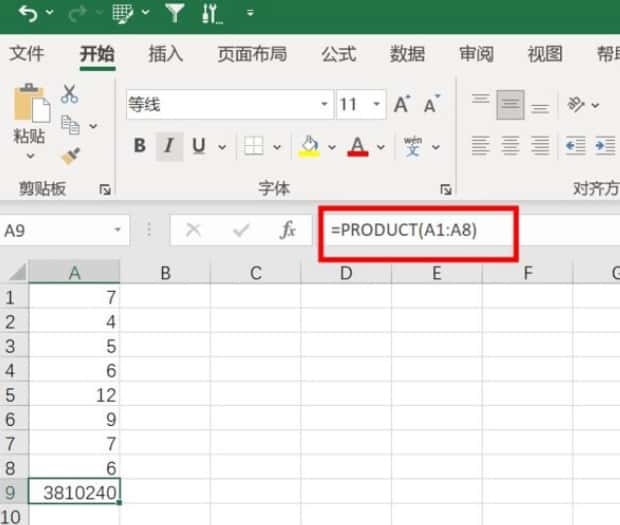Click the Insert Function fx icon
This screenshot has width=620, height=525.
(288, 231)
